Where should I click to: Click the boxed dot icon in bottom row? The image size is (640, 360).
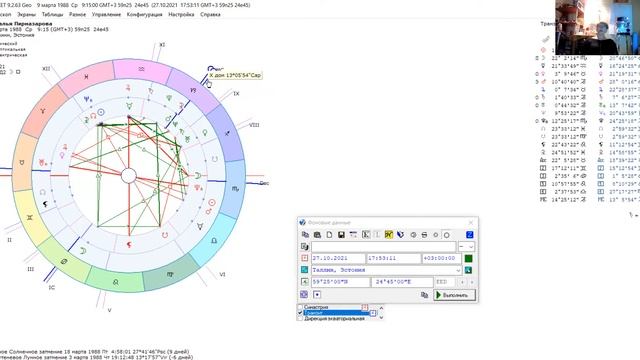pyautogui.click(x=317, y=294)
